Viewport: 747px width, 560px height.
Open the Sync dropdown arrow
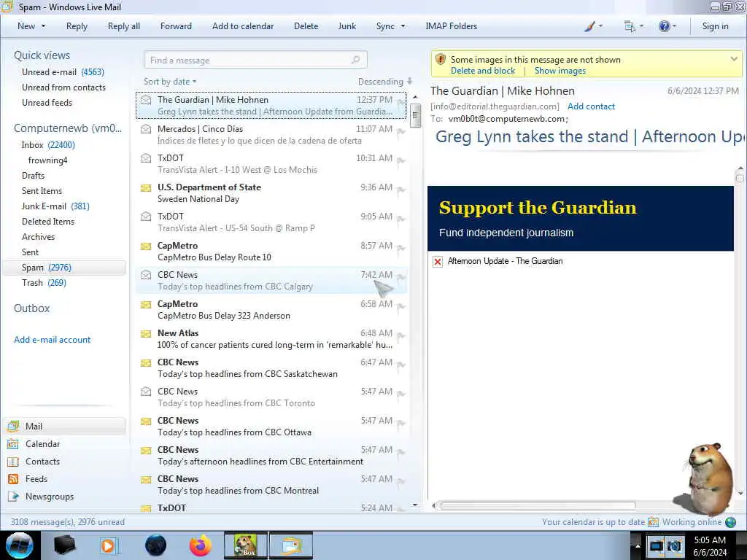point(403,26)
